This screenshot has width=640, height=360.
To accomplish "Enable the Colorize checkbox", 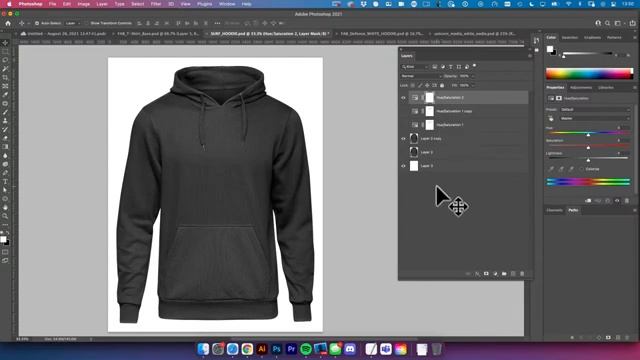I will 582,169.
